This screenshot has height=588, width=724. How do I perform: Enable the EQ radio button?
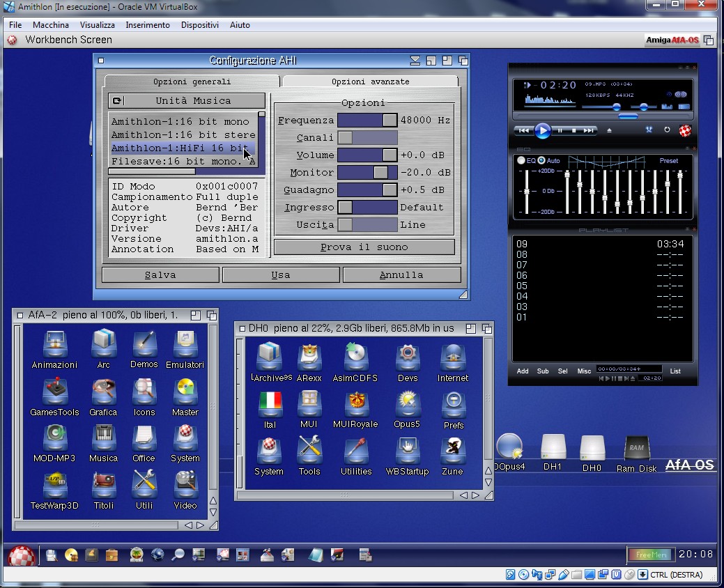[x=521, y=161]
